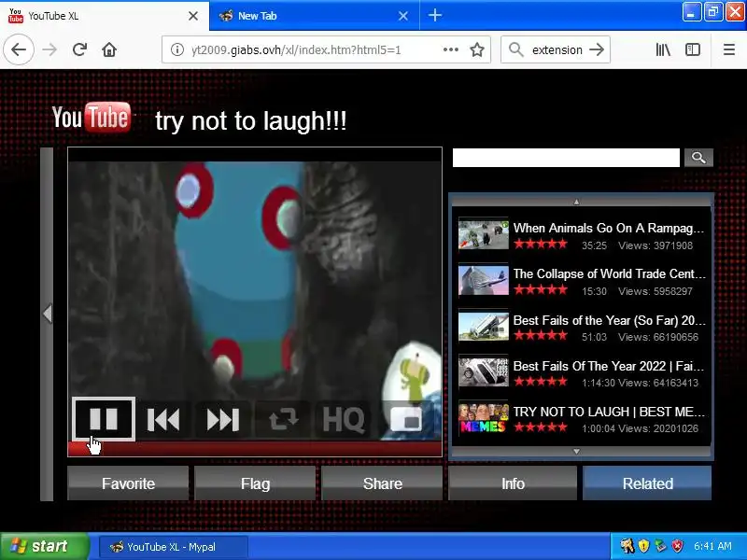Open a new tab with plus
This screenshot has height=560, width=747.
[435, 15]
